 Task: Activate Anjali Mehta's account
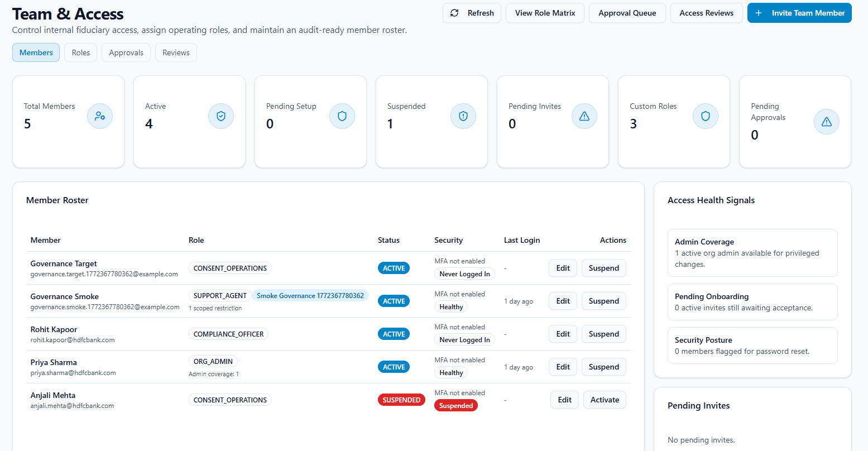(x=605, y=399)
